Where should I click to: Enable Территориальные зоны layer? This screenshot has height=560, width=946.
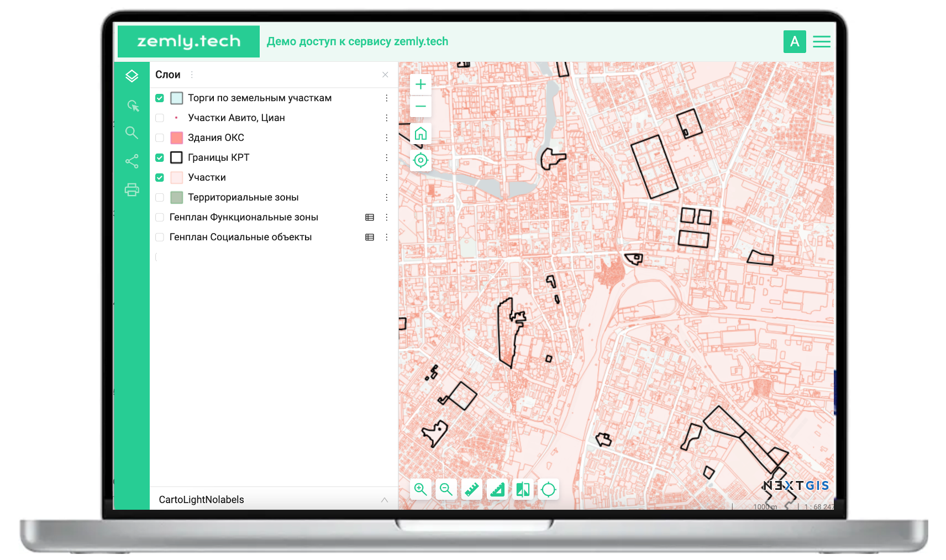pos(160,198)
